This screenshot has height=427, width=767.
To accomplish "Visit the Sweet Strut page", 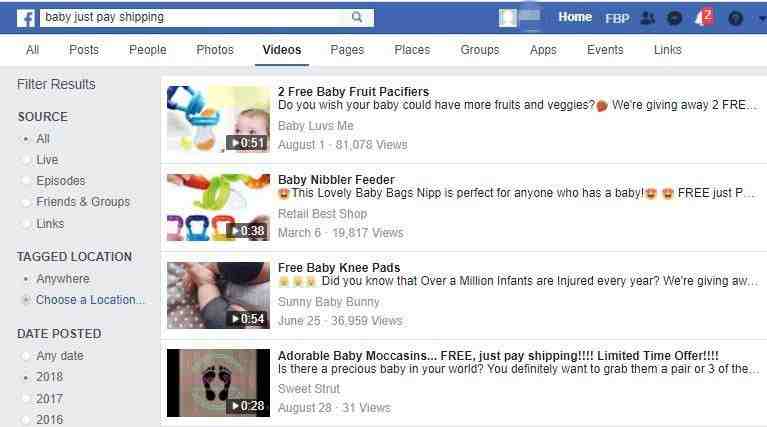I will pos(309,389).
